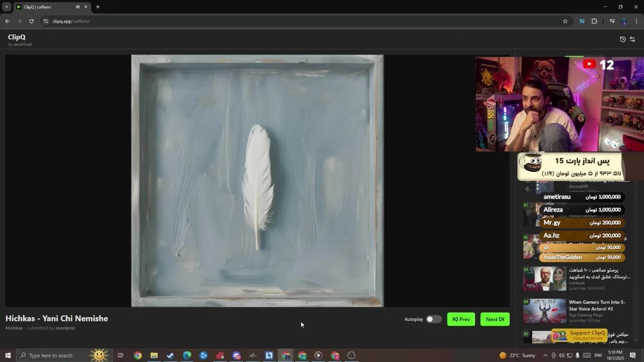Open Steam from the taskbar
This screenshot has height=362, width=644.
tap(171, 355)
